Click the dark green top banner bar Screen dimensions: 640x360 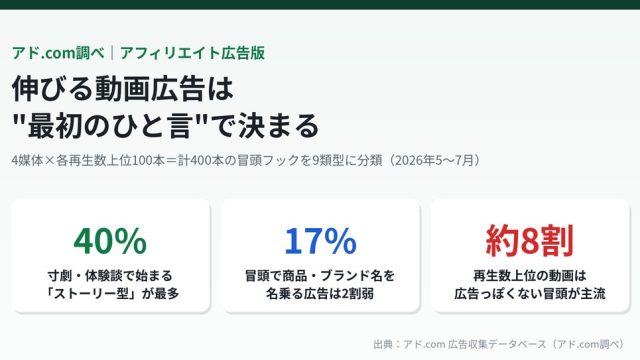(x=320, y=4)
